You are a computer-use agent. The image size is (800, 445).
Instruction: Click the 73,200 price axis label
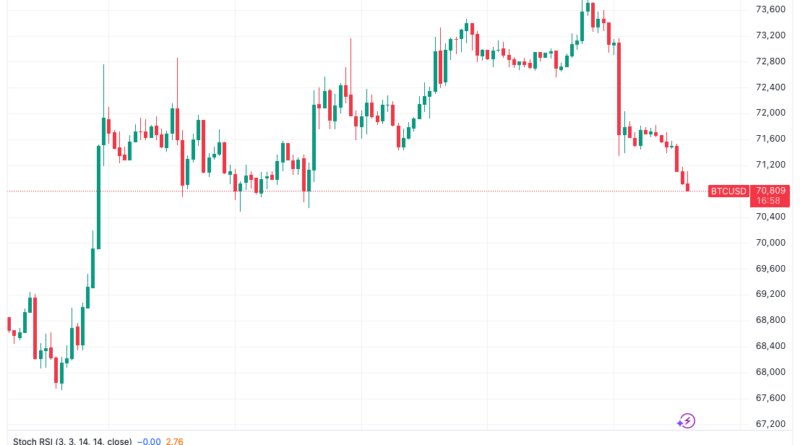coord(770,36)
